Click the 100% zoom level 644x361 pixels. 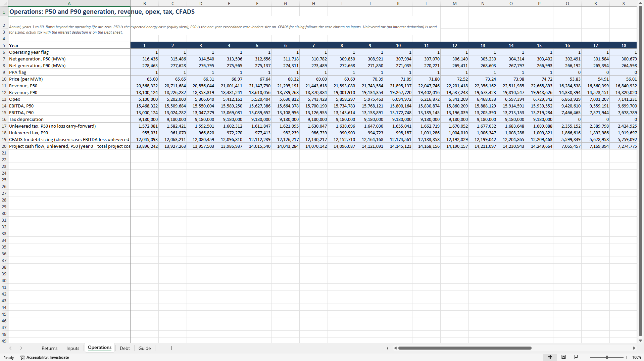(x=637, y=357)
